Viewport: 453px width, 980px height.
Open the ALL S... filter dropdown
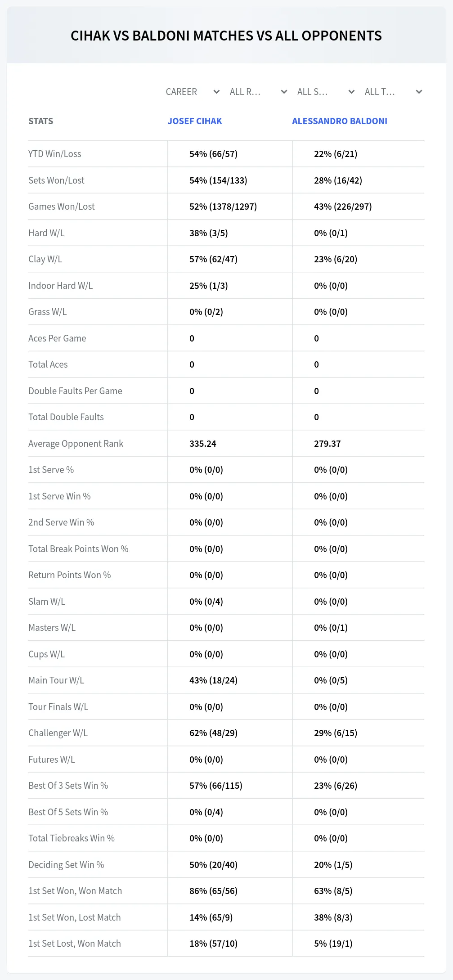[326, 92]
